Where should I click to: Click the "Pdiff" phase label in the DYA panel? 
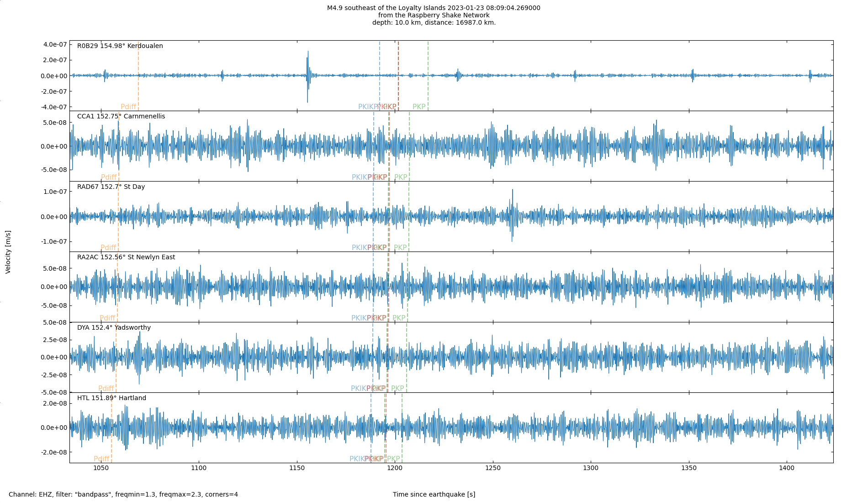pos(106,389)
